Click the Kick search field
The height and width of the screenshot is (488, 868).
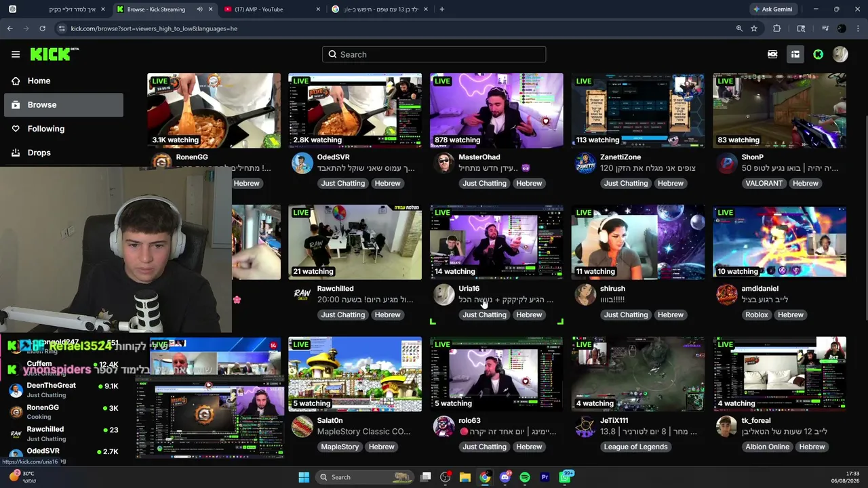(434, 54)
